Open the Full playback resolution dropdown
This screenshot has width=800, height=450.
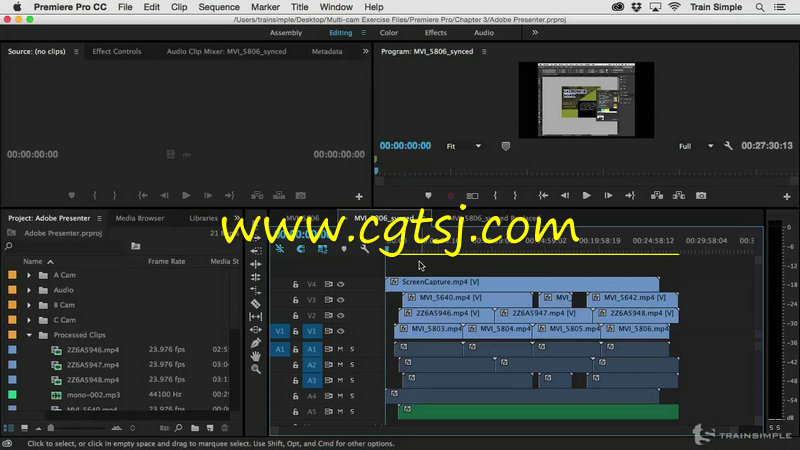coord(696,146)
